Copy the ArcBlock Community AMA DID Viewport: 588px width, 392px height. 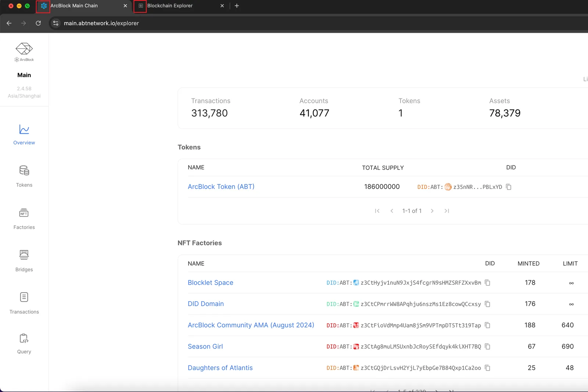tap(488, 326)
